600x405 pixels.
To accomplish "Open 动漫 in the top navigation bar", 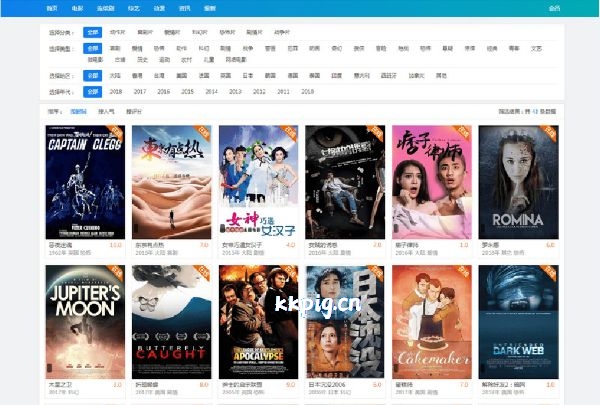I will [x=159, y=8].
